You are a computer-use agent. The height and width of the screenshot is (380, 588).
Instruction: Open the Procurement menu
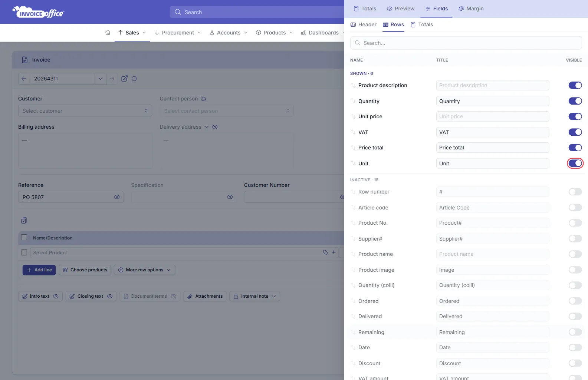coord(178,33)
